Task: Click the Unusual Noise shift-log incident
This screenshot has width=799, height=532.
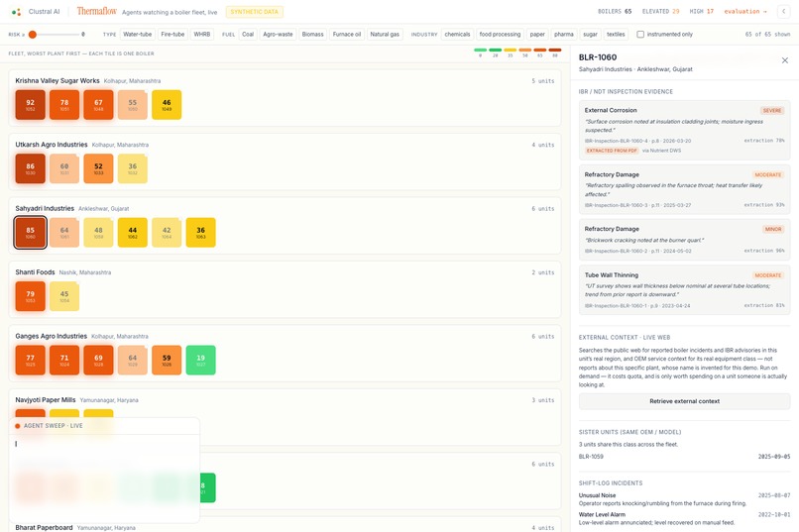Action: click(x=684, y=499)
